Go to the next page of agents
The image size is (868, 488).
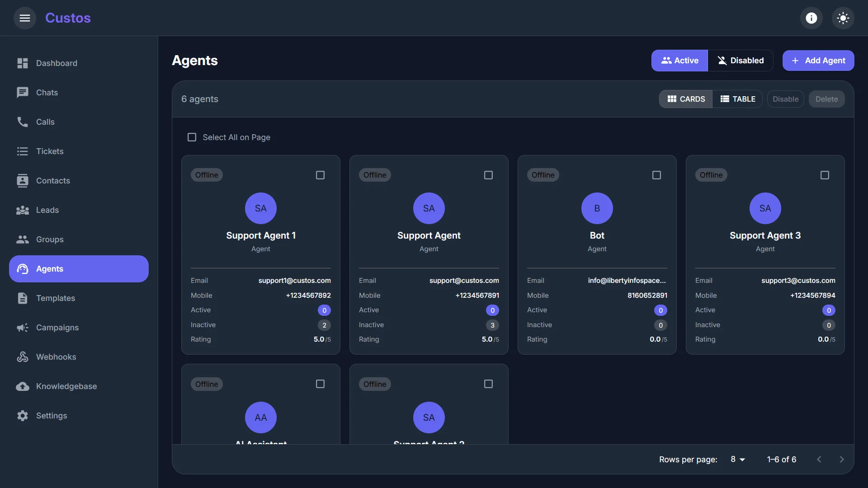pos(841,460)
